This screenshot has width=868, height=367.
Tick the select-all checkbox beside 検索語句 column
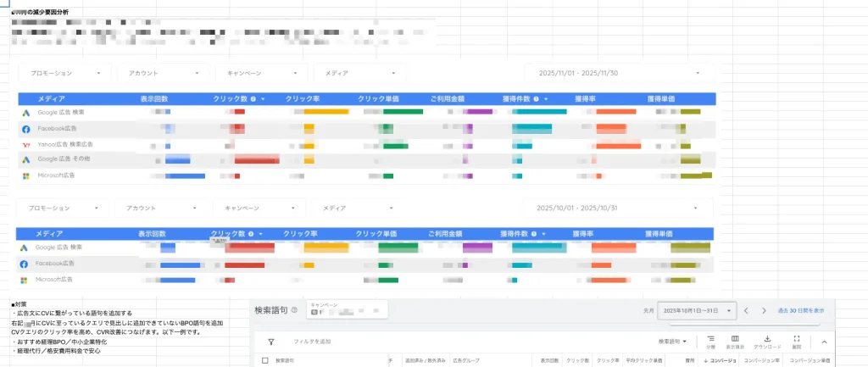click(264, 360)
